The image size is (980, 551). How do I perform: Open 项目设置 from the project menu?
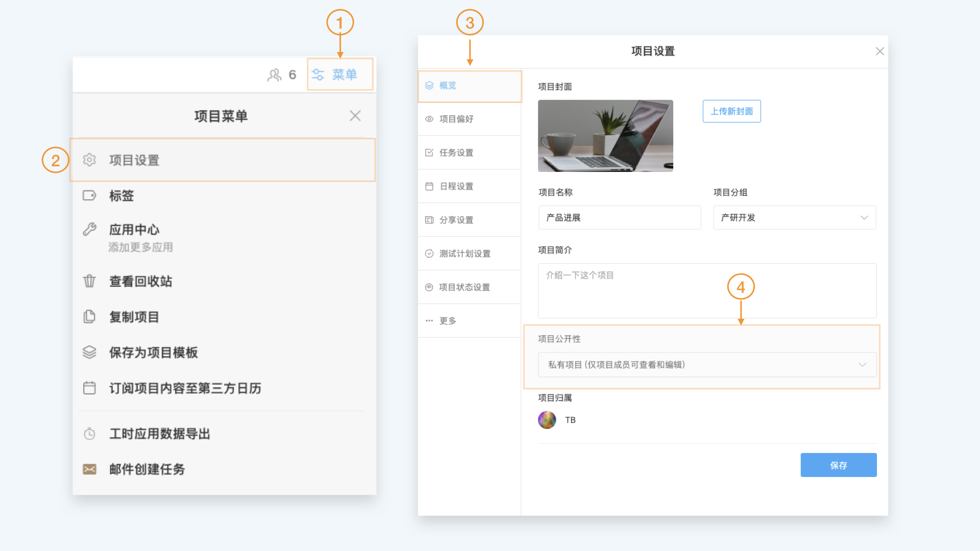pyautogui.click(x=223, y=160)
